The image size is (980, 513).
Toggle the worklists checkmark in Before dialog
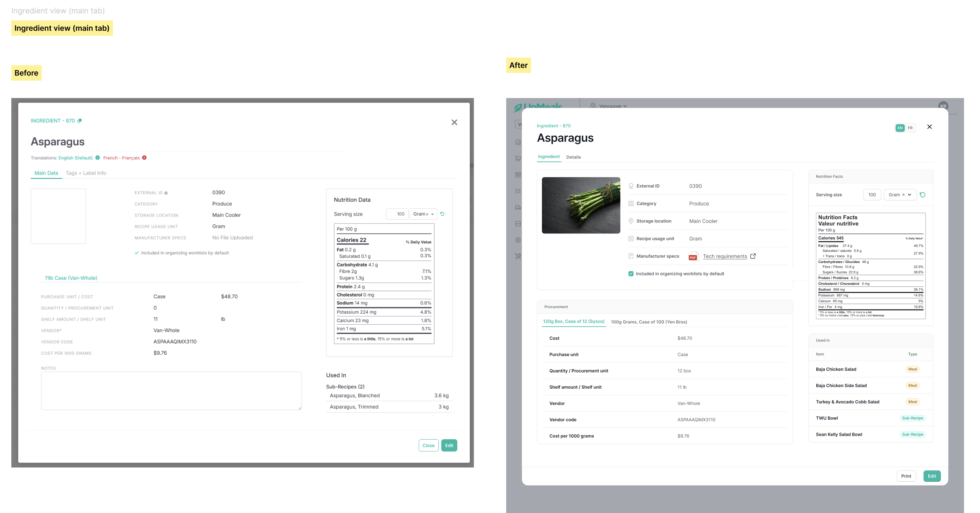(x=136, y=253)
